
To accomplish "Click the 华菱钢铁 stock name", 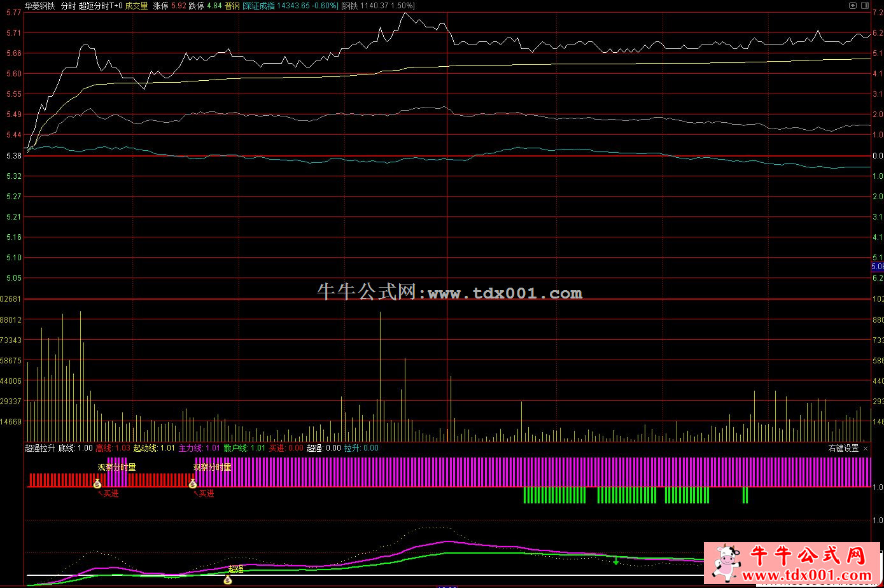I will click(x=40, y=6).
